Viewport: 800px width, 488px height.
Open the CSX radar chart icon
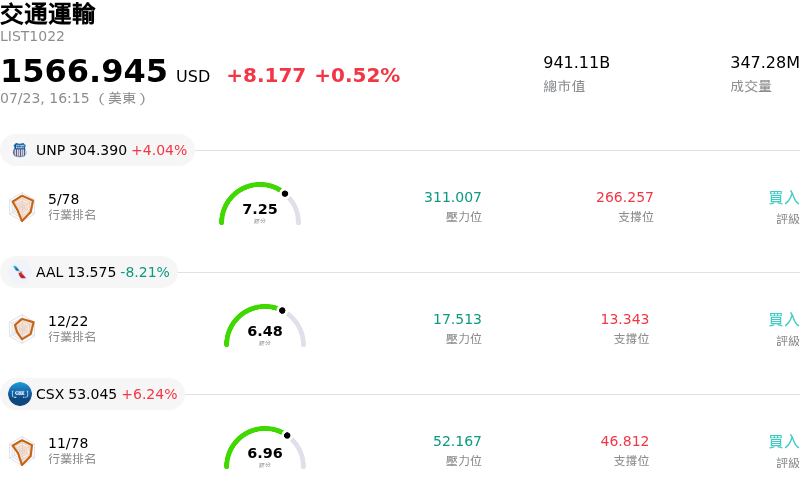22,451
